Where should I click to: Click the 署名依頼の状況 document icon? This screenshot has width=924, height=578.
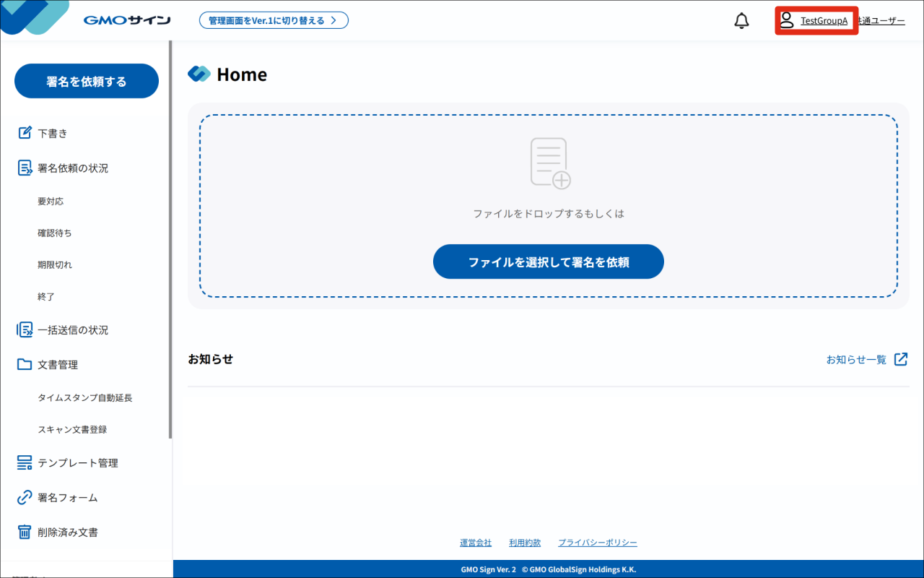25,168
